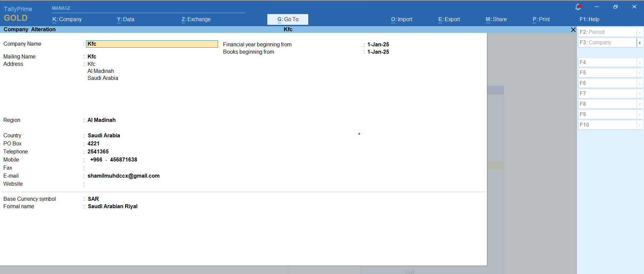The height and width of the screenshot is (274, 644).
Task: Open the E: Export menu
Action: tap(449, 19)
